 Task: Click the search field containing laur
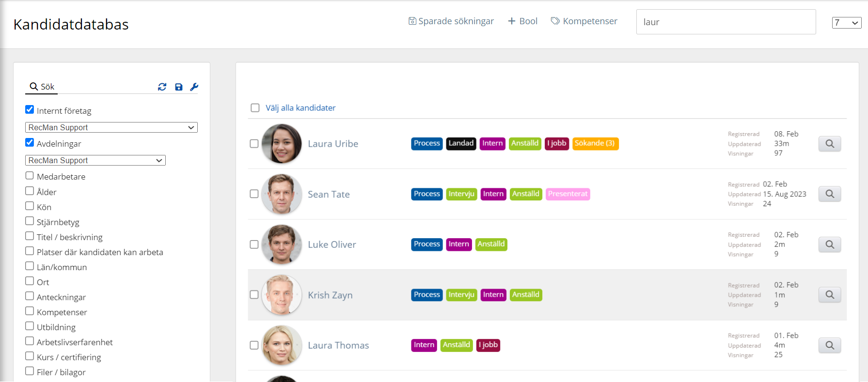pos(726,22)
